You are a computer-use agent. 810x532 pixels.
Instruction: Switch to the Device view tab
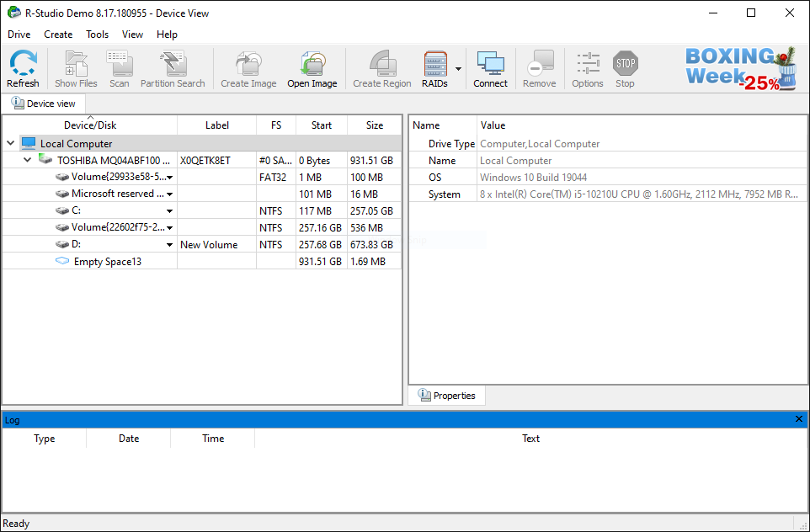point(44,104)
